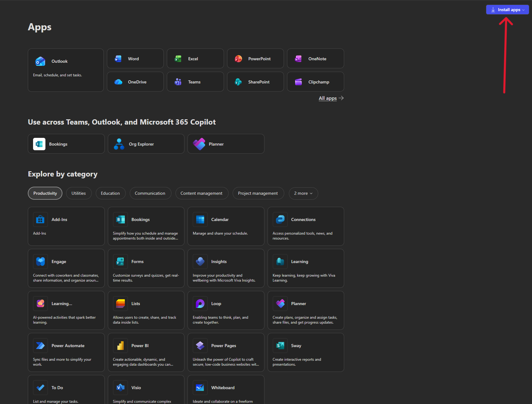Launch Loop from its icon

(x=200, y=304)
